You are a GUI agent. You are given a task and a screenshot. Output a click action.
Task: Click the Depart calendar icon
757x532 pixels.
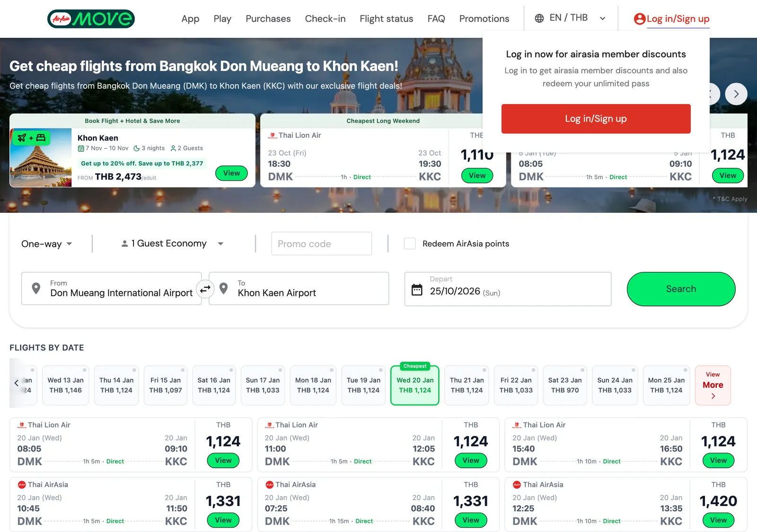(417, 289)
